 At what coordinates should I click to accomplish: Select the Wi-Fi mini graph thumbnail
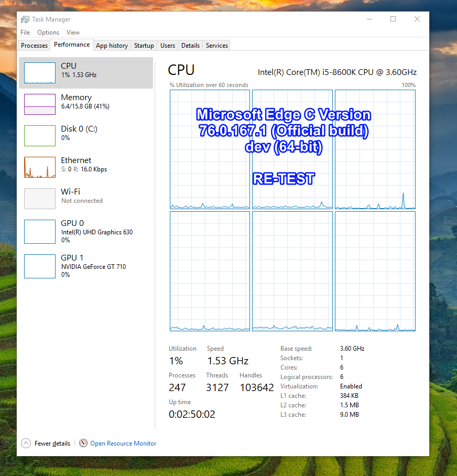[40, 199]
